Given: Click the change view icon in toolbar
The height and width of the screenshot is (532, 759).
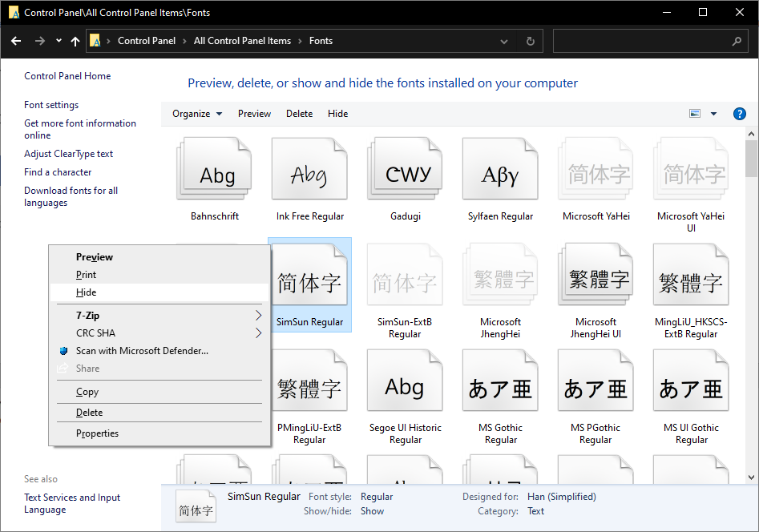Looking at the screenshot, I should point(695,114).
